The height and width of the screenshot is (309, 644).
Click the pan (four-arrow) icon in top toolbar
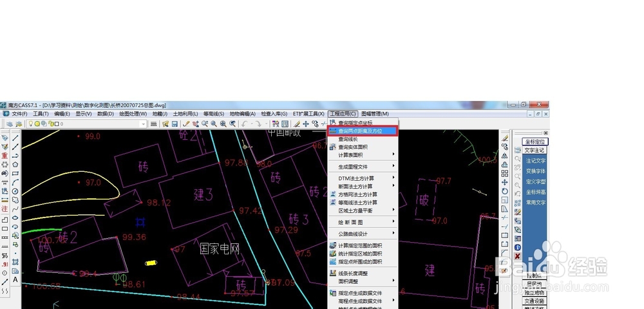click(305, 124)
